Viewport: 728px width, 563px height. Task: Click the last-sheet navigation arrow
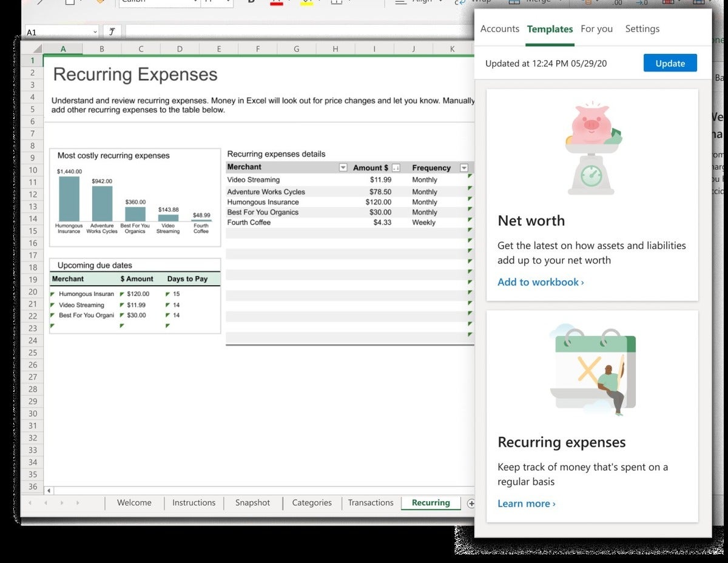click(x=77, y=503)
